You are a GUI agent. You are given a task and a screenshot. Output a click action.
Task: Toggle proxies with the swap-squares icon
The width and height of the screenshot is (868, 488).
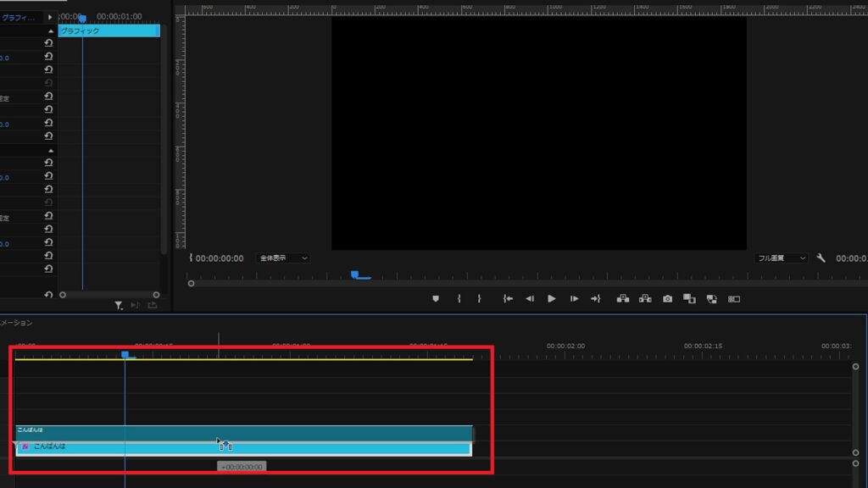[712, 299]
